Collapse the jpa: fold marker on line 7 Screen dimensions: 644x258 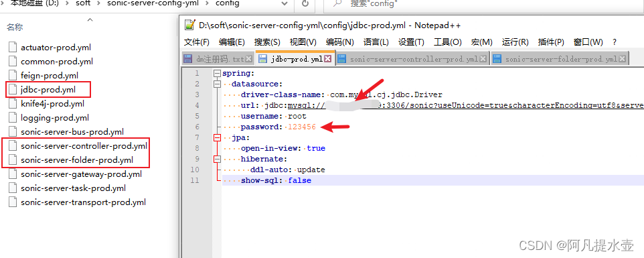218,137
